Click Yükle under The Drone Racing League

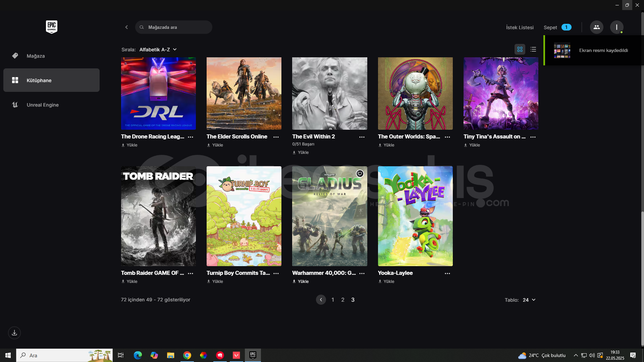(129, 145)
